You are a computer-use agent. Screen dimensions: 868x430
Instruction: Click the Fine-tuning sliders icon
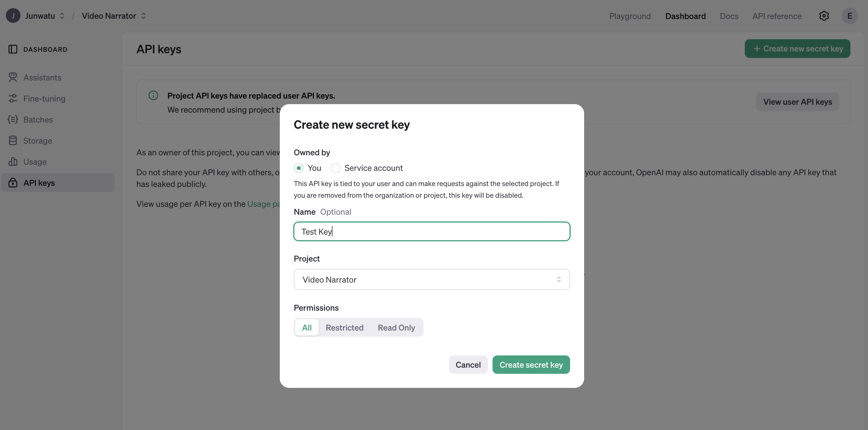[13, 98]
